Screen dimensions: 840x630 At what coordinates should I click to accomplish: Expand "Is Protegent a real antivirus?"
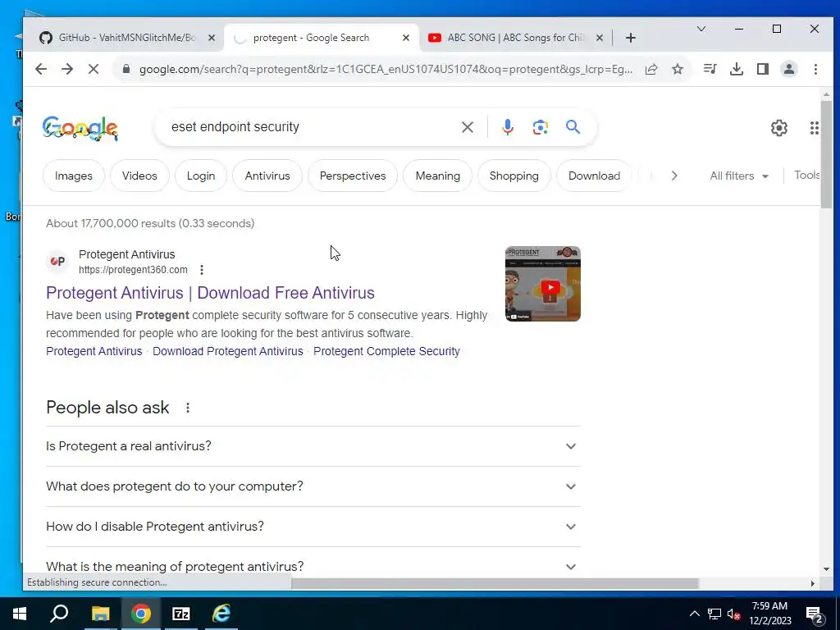click(x=313, y=446)
